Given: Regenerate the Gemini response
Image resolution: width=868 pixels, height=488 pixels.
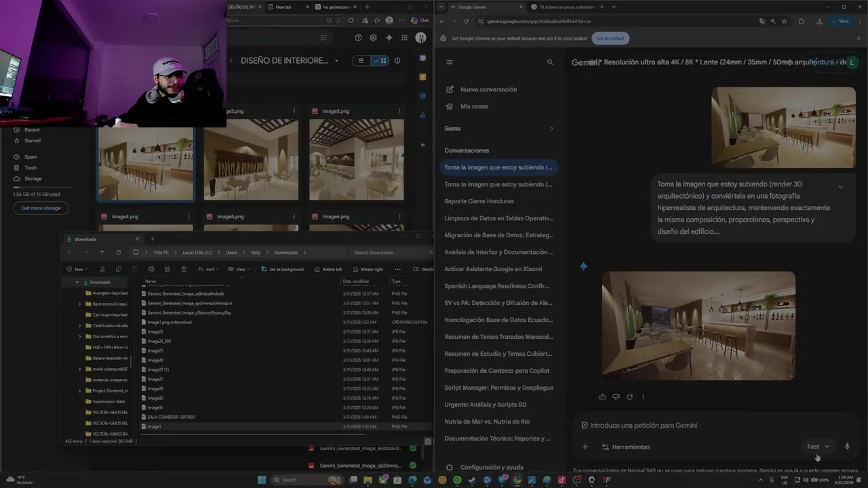Looking at the screenshot, I should [x=629, y=397].
